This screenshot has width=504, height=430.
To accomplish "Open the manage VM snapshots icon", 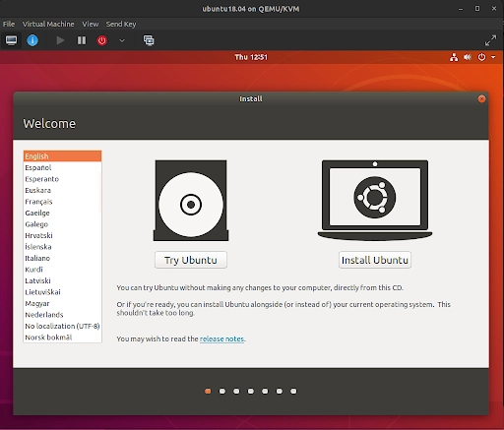I will pyautogui.click(x=149, y=40).
